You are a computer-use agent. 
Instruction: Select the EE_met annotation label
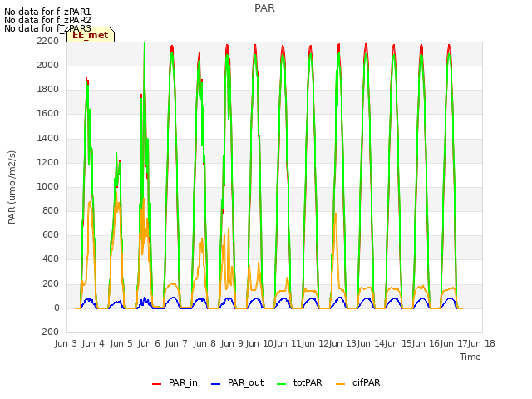91,35
